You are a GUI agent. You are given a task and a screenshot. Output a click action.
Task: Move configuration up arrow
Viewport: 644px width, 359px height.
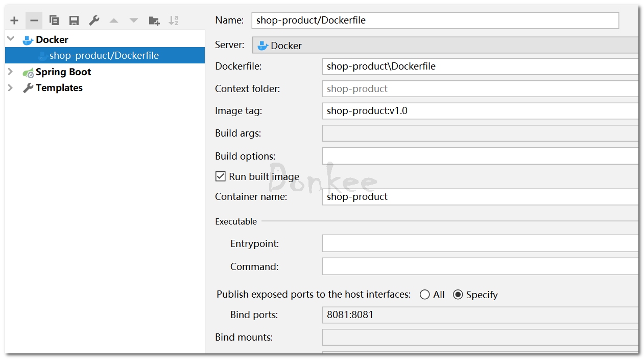[114, 20]
